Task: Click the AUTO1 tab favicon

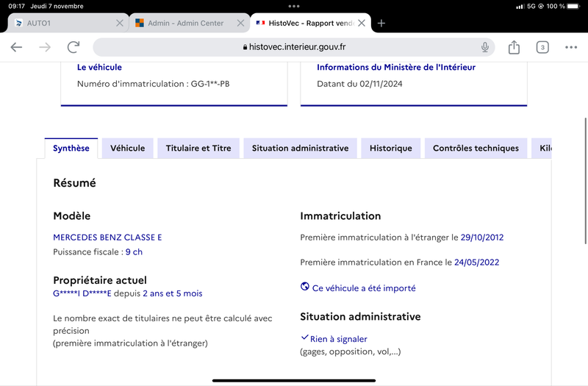Action: tap(18, 24)
